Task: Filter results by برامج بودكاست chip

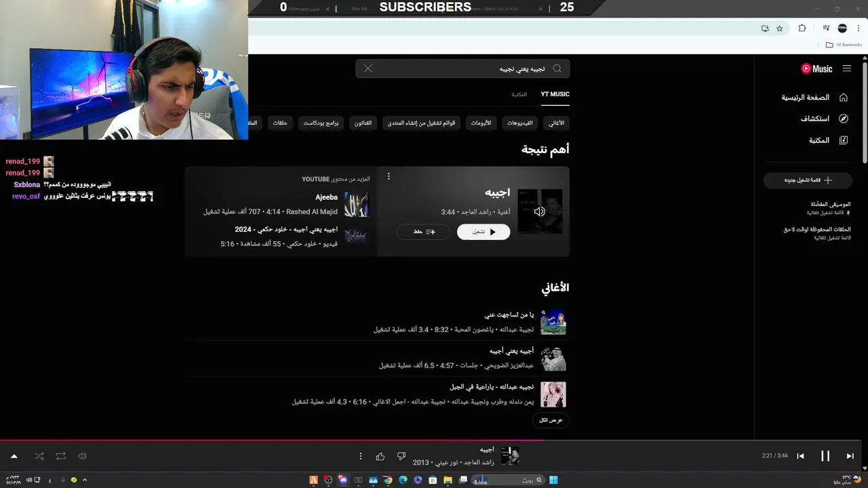Action: [321, 123]
